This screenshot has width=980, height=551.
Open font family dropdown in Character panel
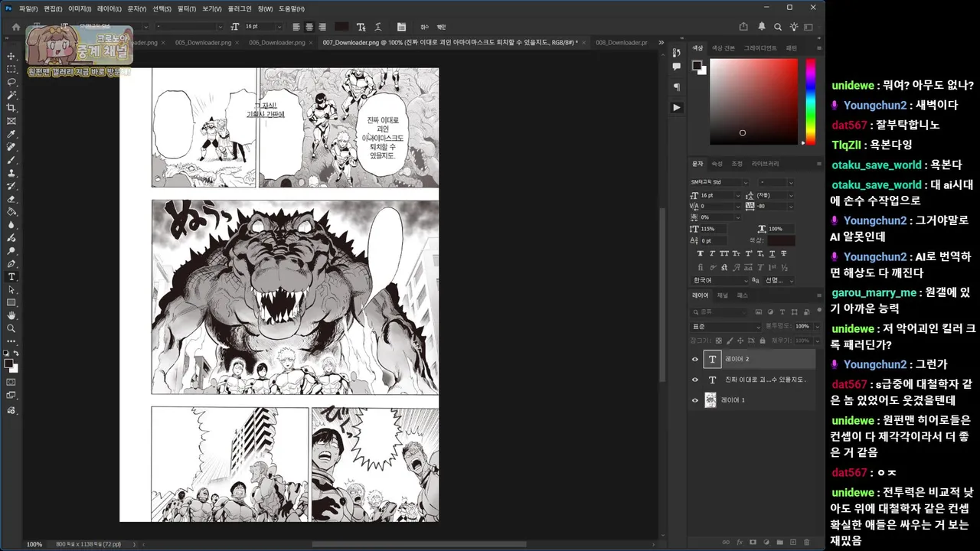[x=745, y=182]
